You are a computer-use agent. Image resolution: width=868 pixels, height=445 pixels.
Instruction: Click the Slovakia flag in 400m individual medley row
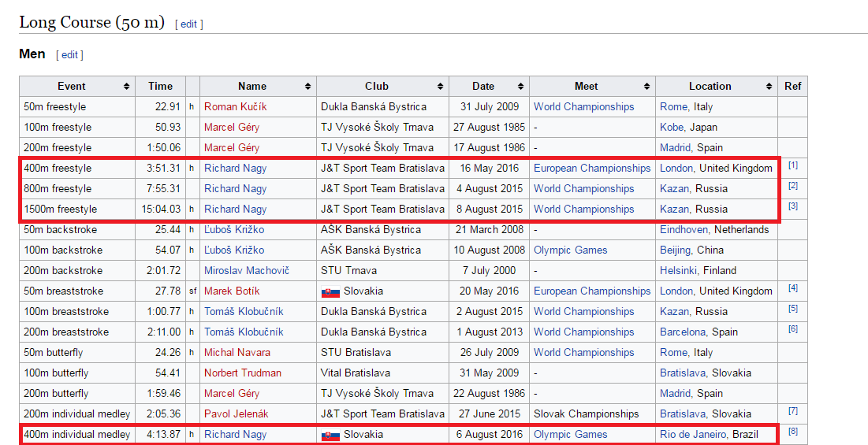pyautogui.click(x=330, y=436)
